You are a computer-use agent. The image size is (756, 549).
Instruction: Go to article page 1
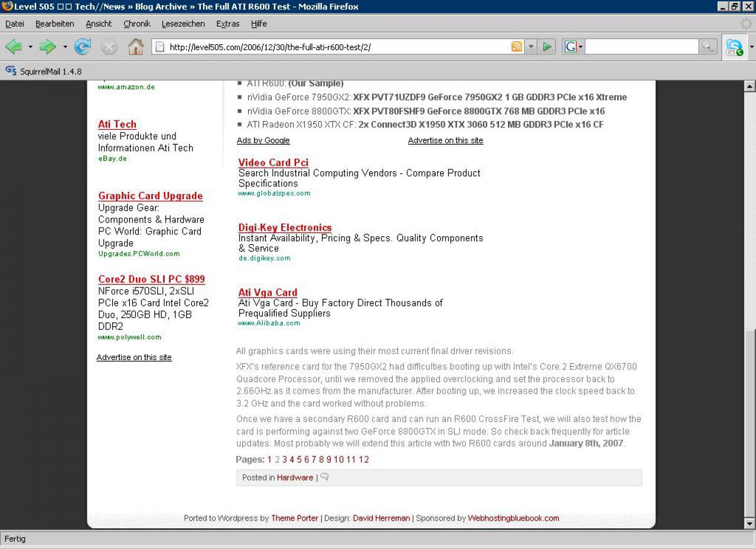pos(270,459)
